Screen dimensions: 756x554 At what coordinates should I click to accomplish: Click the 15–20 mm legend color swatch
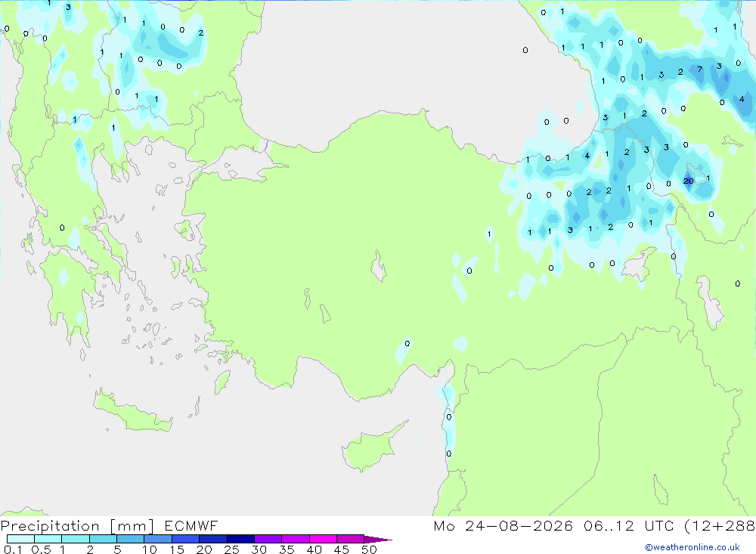186,539
